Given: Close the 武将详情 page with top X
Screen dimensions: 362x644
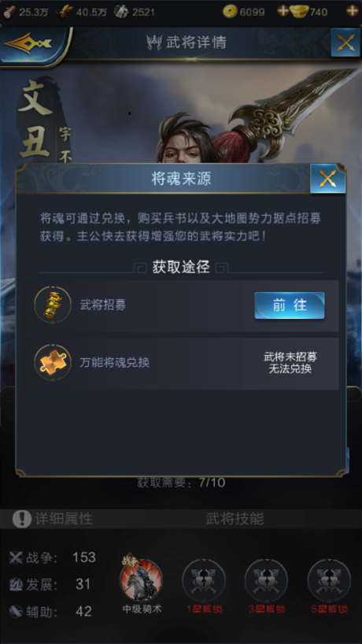Looking at the screenshot, I should [345, 43].
